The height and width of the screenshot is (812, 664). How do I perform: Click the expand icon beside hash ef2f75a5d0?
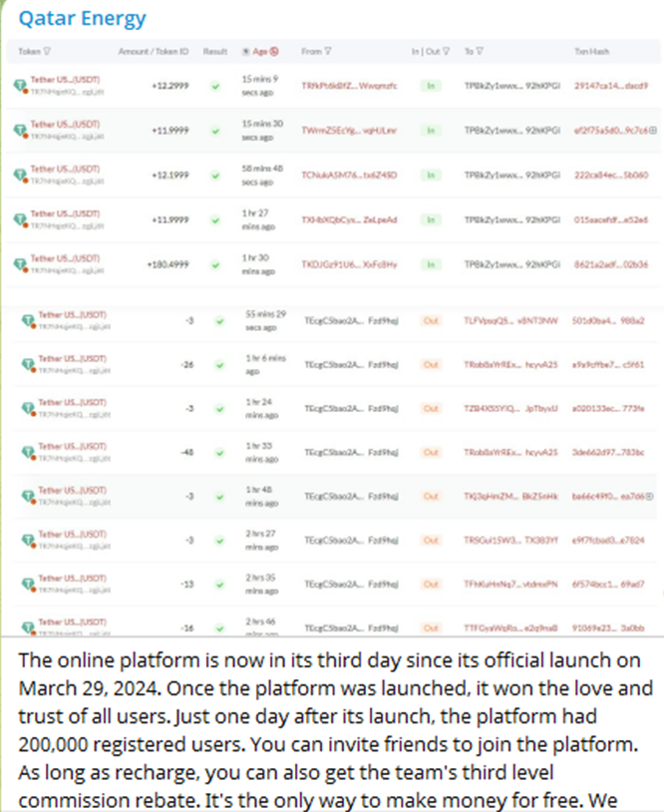[652, 131]
